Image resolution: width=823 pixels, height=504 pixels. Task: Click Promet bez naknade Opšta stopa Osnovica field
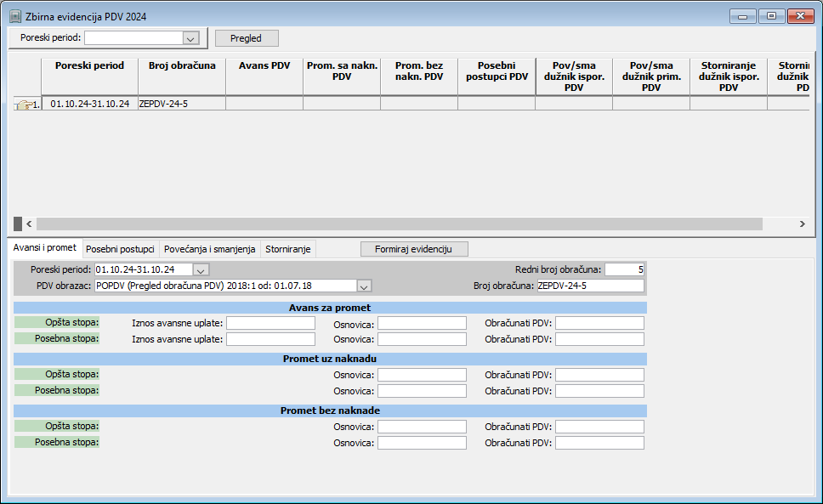[x=422, y=427]
